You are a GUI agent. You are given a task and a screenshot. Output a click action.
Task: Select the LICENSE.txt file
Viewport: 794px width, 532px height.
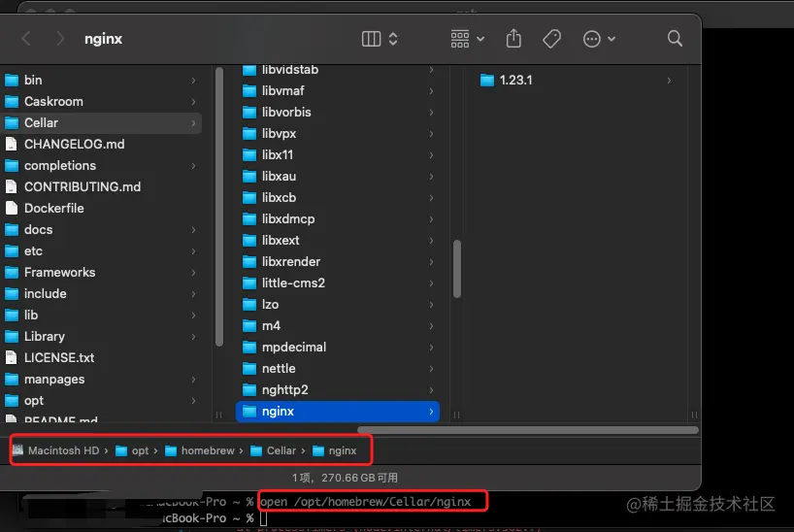101,357
